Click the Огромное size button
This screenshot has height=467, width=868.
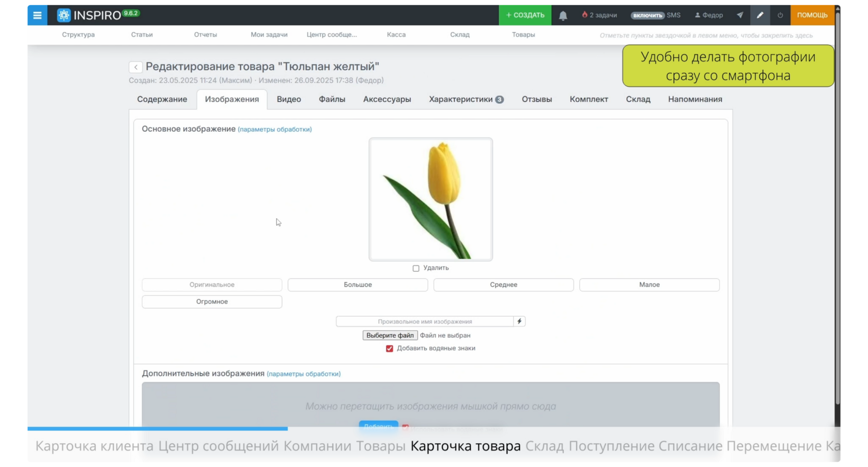212,302
